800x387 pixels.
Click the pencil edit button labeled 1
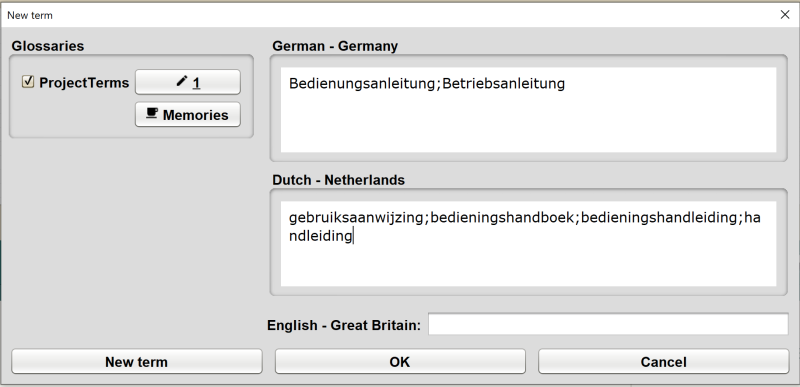pyautogui.click(x=188, y=82)
